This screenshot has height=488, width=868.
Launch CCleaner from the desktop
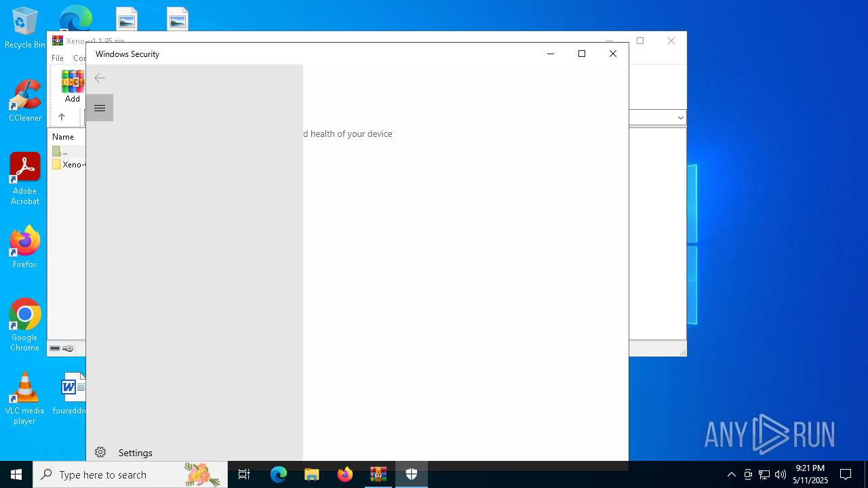tap(24, 101)
